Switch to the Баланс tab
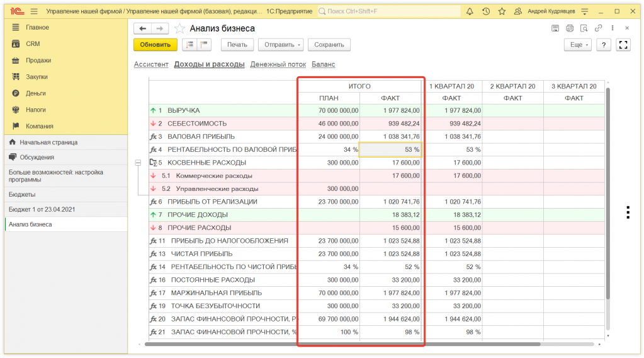Screen dimensions: 644x358 (x=324, y=64)
